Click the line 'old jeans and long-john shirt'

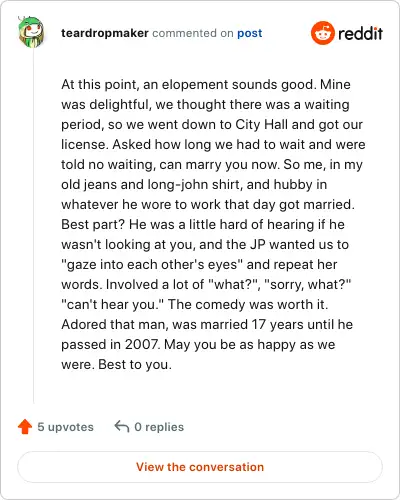(x=150, y=184)
